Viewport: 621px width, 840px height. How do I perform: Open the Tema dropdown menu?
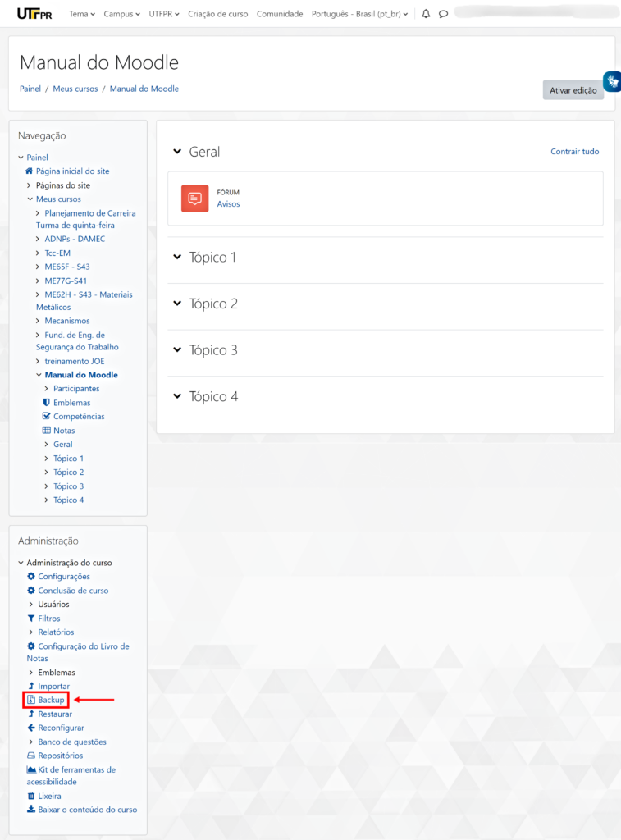pyautogui.click(x=82, y=14)
